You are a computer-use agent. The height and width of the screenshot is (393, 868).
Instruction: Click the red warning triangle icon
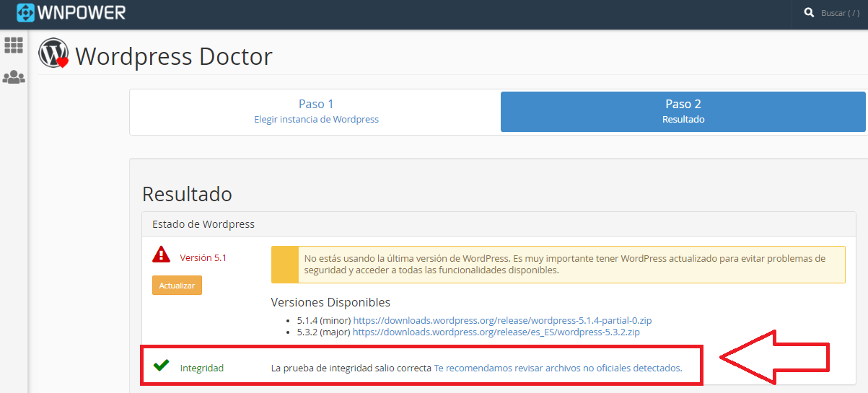pyautogui.click(x=161, y=255)
